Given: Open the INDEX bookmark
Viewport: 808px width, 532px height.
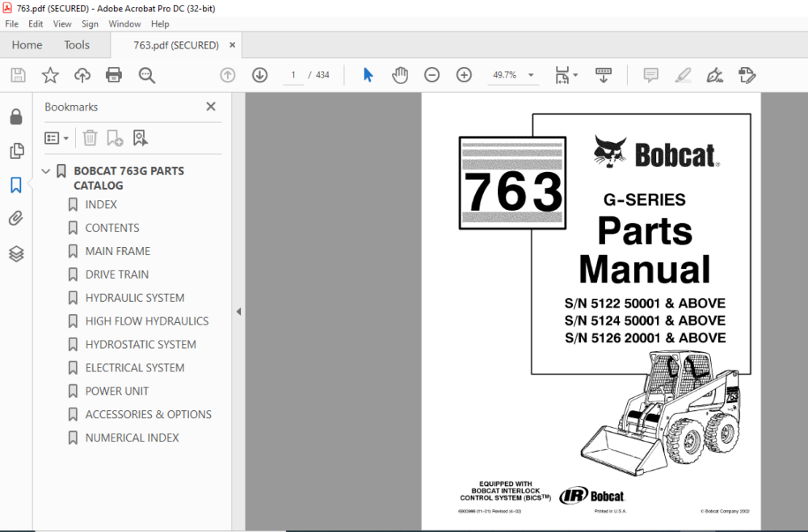Looking at the screenshot, I should pyautogui.click(x=101, y=204).
